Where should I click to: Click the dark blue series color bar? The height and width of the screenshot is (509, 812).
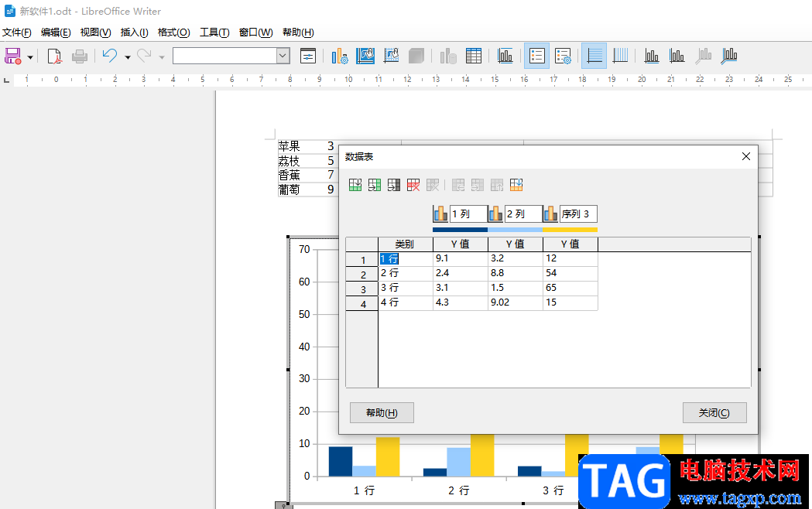pyautogui.click(x=460, y=230)
